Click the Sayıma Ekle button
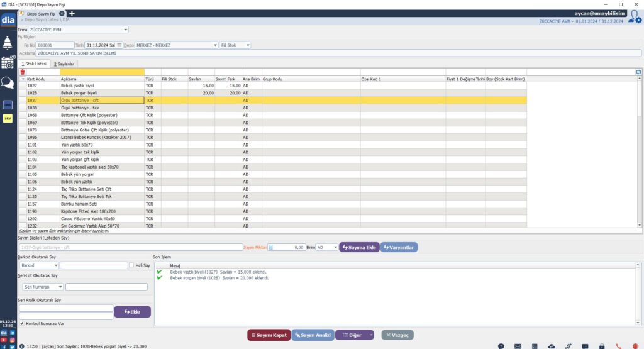This screenshot has height=349, width=644. pos(359,247)
